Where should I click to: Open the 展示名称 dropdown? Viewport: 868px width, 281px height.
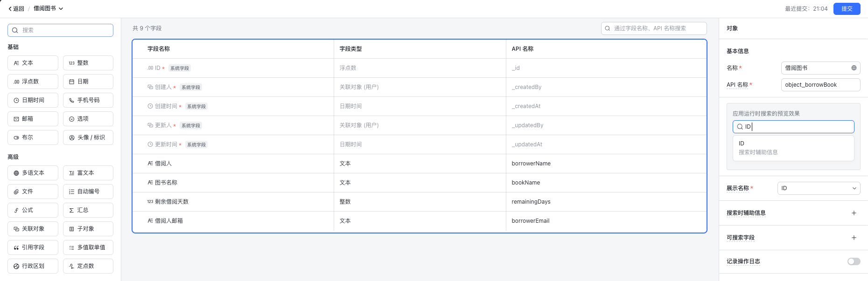pyautogui.click(x=819, y=188)
